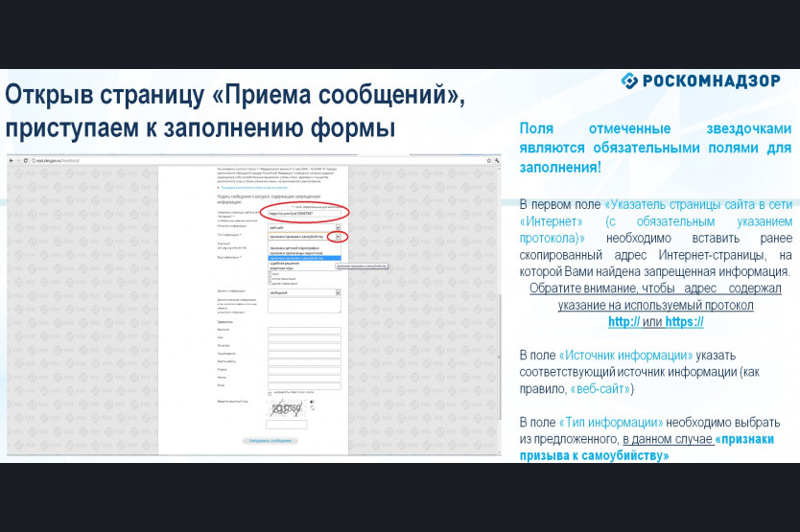
Task: Click the underlined https:// text
Action: pyautogui.click(x=684, y=322)
